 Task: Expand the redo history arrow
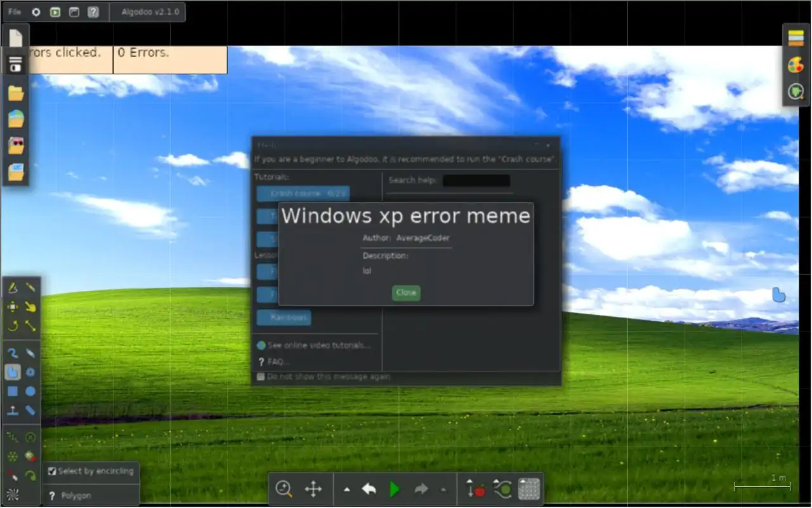click(x=443, y=490)
